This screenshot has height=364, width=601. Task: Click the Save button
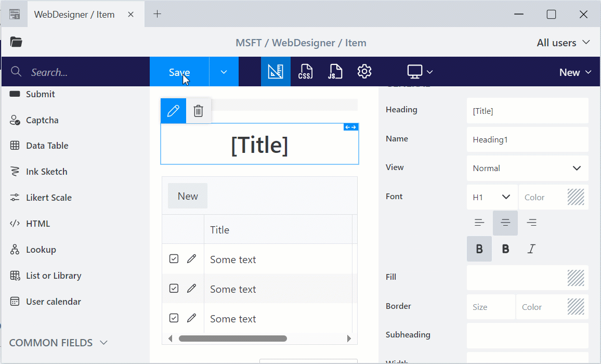pos(179,72)
